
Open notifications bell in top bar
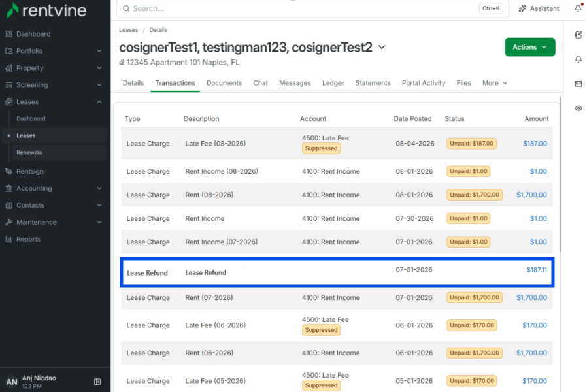point(578,8)
